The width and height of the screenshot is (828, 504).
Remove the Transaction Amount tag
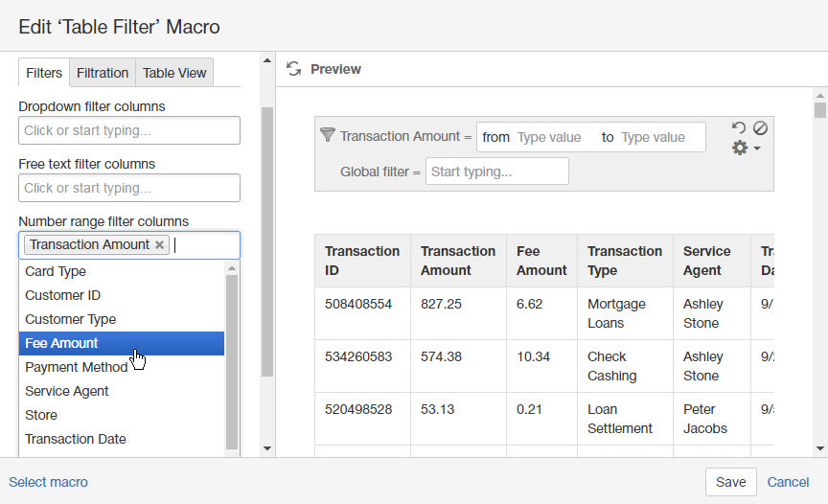tap(160, 245)
